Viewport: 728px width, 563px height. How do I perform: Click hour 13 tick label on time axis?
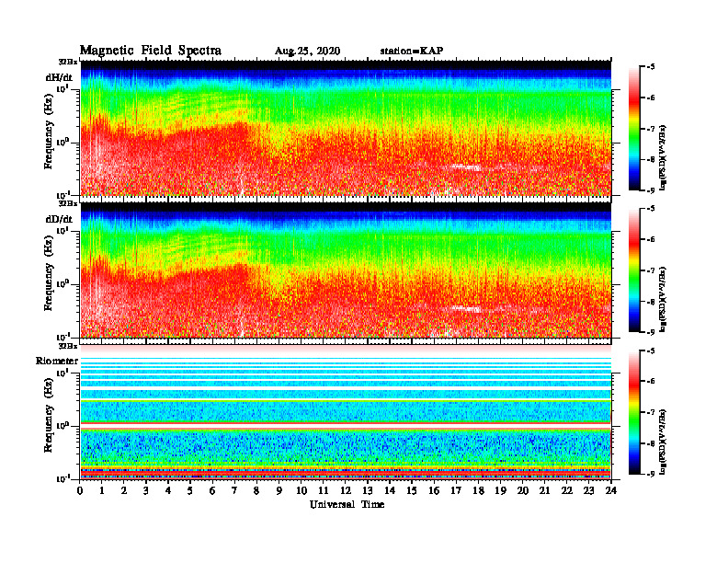368,490
